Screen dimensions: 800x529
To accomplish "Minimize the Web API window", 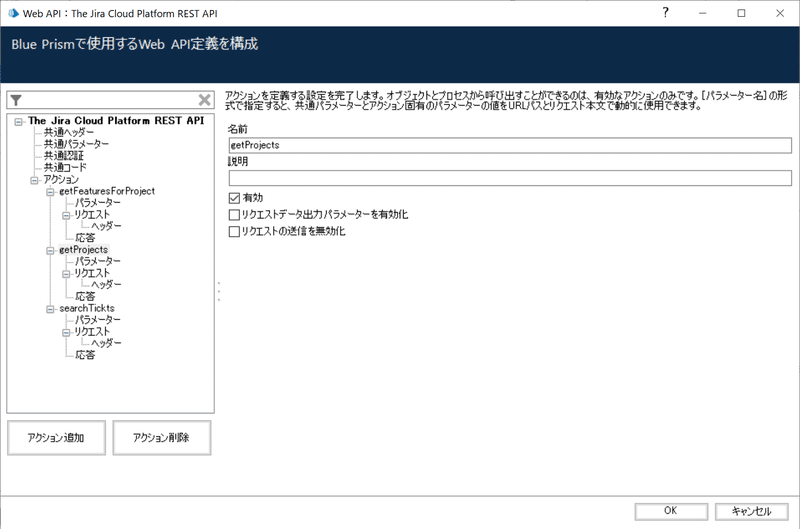I will coord(703,13).
